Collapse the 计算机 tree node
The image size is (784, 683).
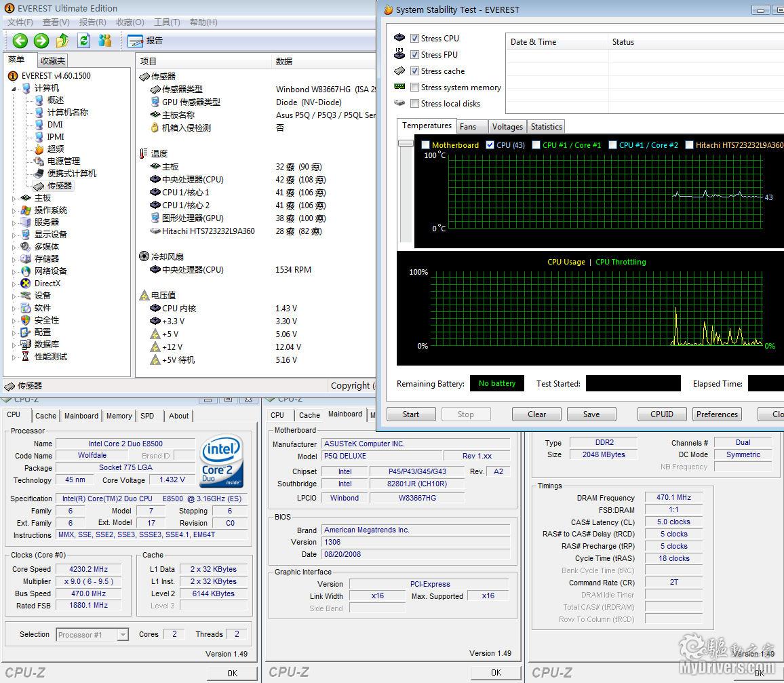point(14,88)
